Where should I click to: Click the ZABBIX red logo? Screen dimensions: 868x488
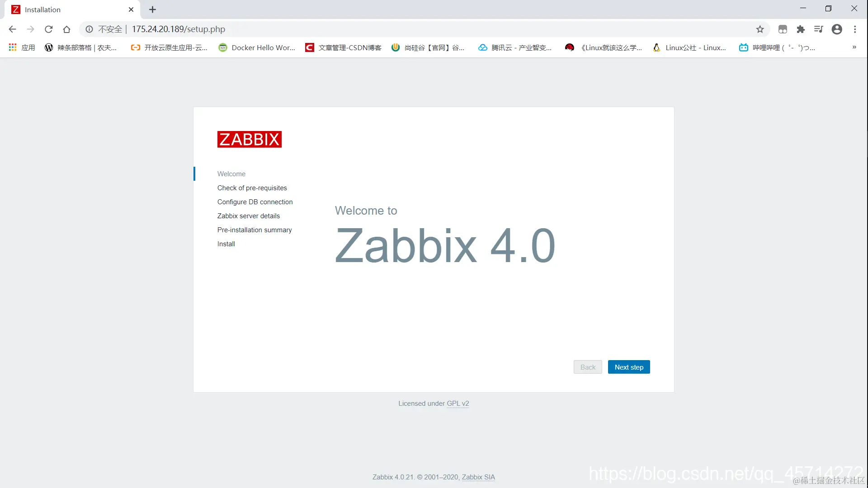click(249, 139)
